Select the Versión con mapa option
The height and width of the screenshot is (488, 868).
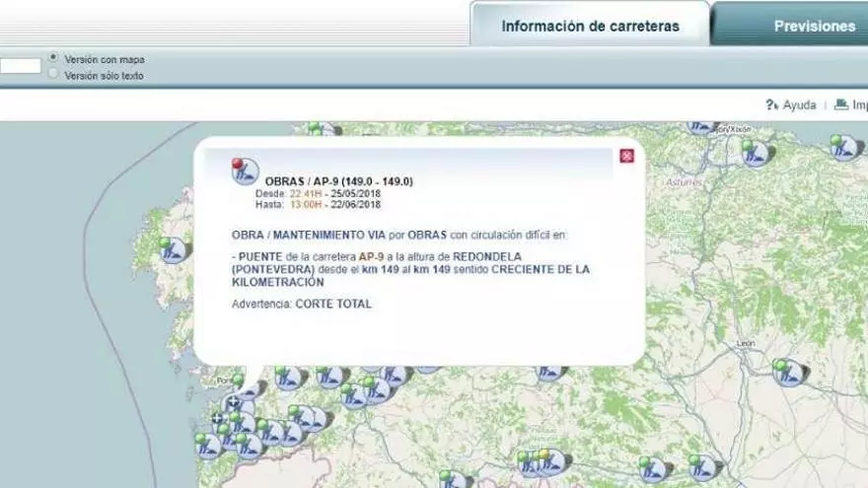53,59
